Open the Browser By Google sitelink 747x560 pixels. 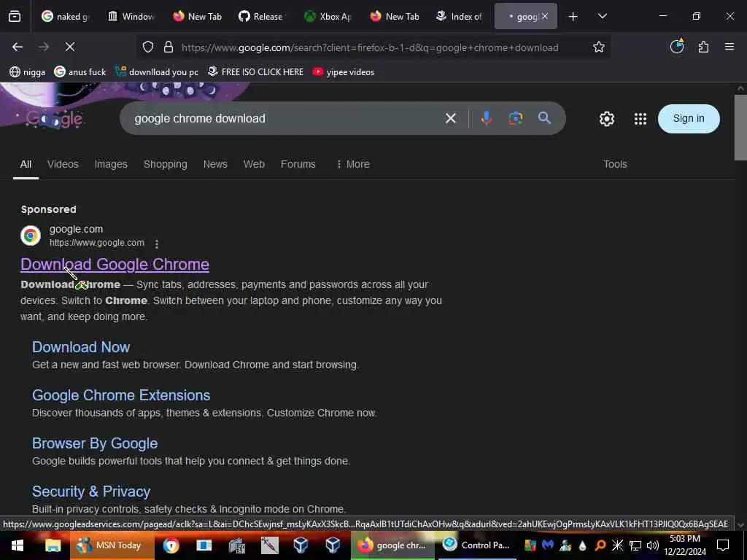pos(95,443)
